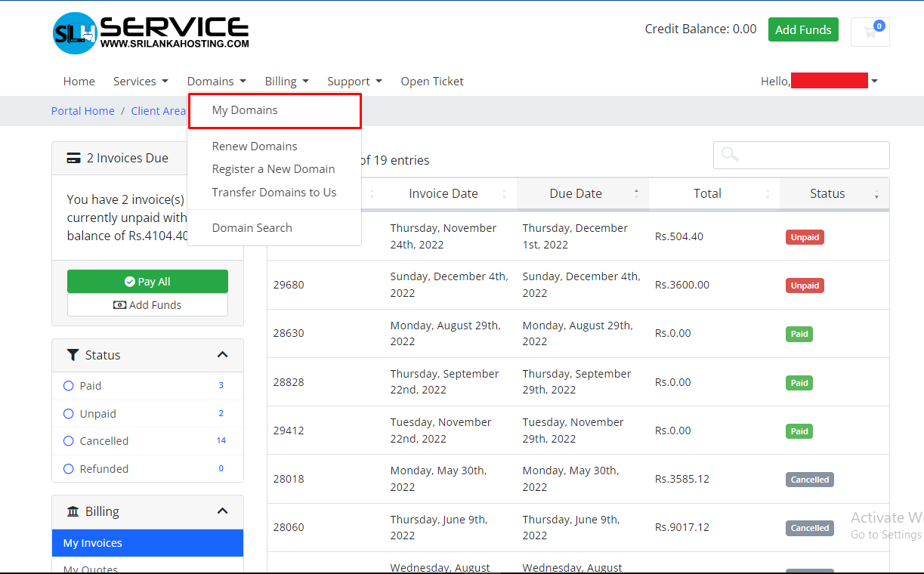Sort by Invoice Date column header
Viewport: 924px width, 574px height.
coord(443,193)
